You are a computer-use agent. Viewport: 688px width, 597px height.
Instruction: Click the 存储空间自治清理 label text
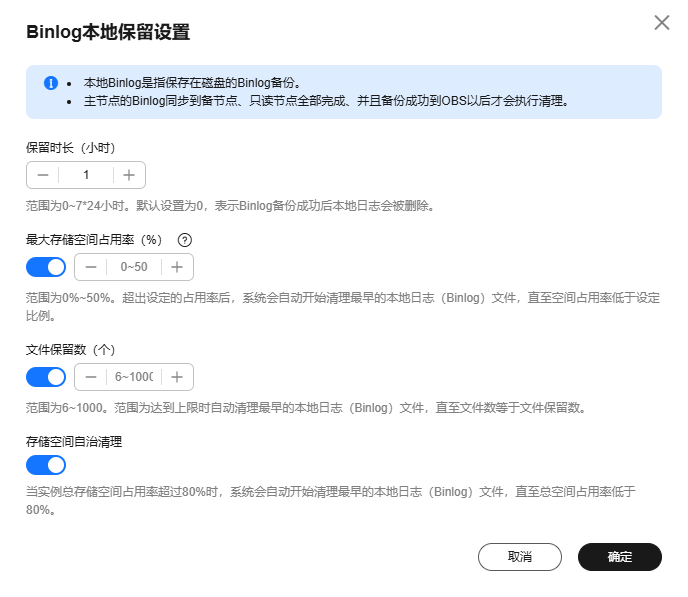point(74,440)
